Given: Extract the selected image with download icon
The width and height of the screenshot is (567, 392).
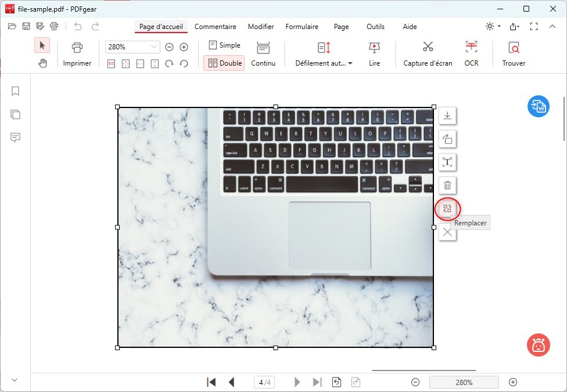Looking at the screenshot, I should (x=447, y=116).
